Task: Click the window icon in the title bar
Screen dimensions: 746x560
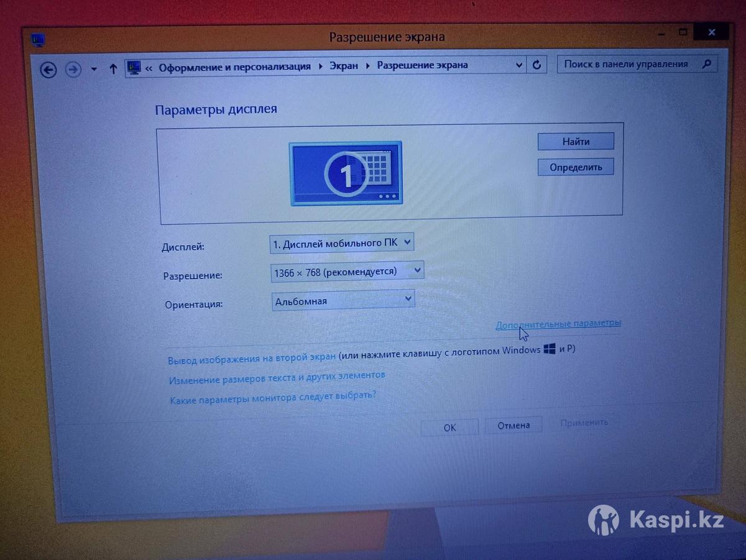Action: pos(39,41)
